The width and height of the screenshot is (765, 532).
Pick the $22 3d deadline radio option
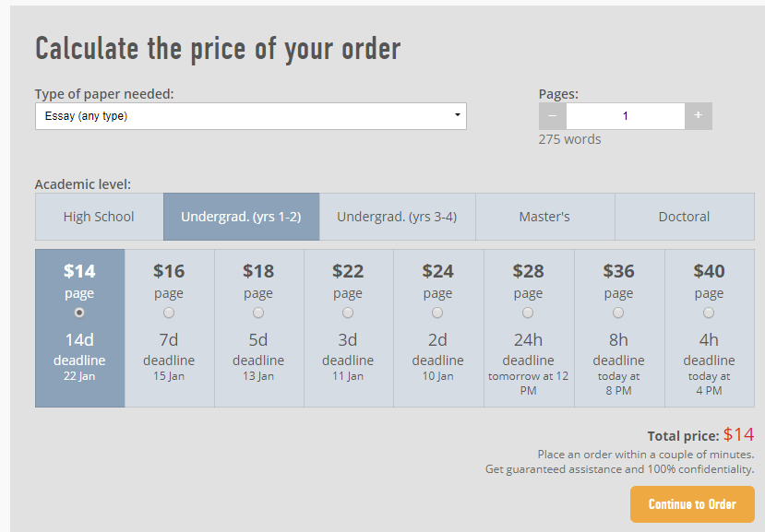pyautogui.click(x=348, y=313)
